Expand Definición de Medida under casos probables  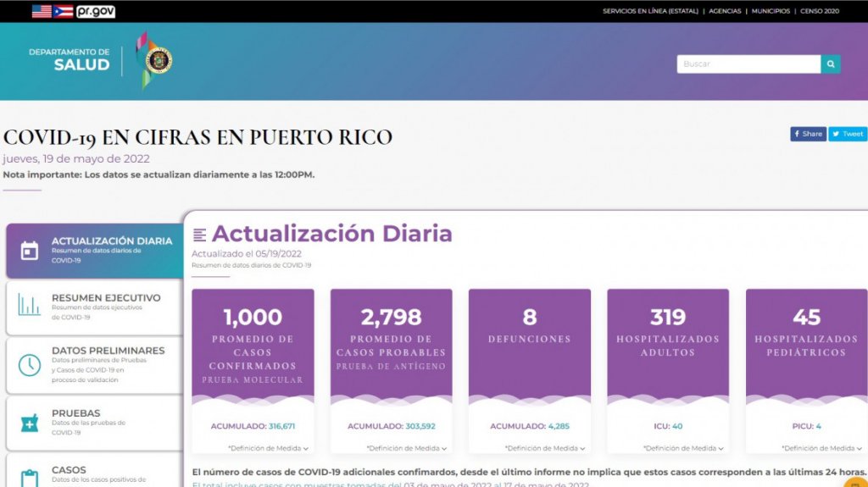(x=406, y=448)
